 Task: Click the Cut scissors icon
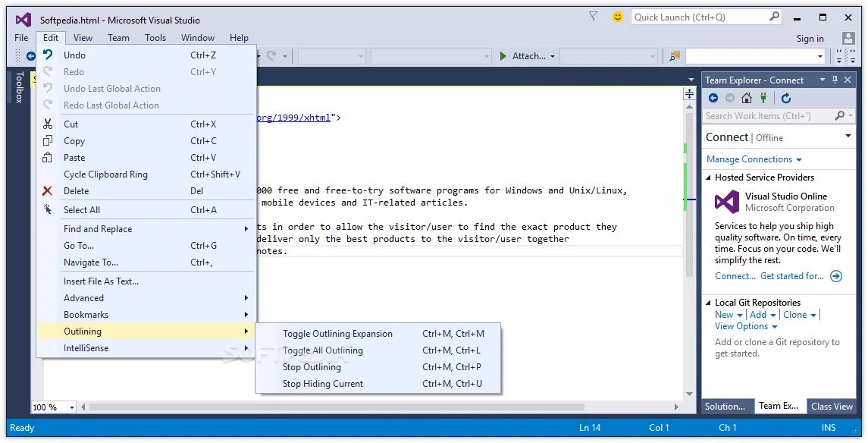[x=49, y=124]
